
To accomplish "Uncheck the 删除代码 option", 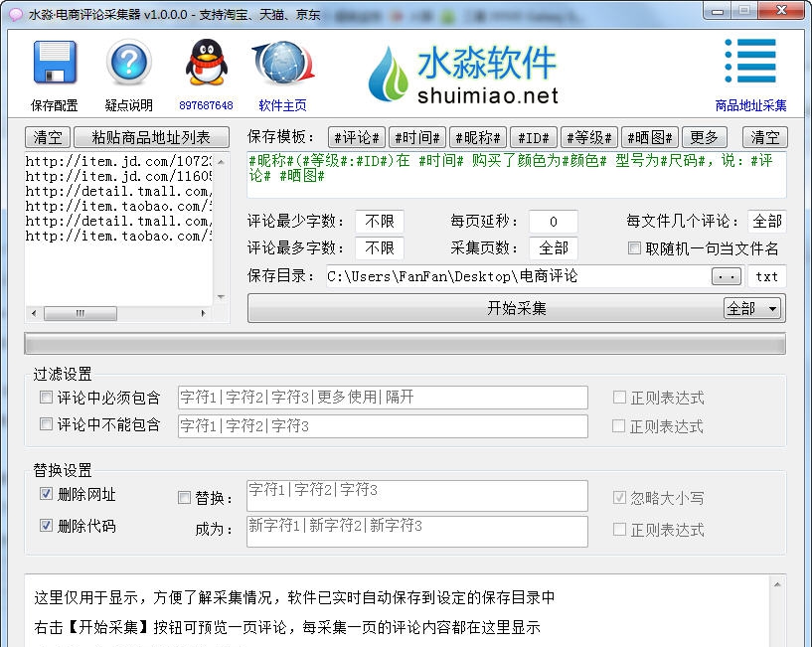I will pos(45,523).
